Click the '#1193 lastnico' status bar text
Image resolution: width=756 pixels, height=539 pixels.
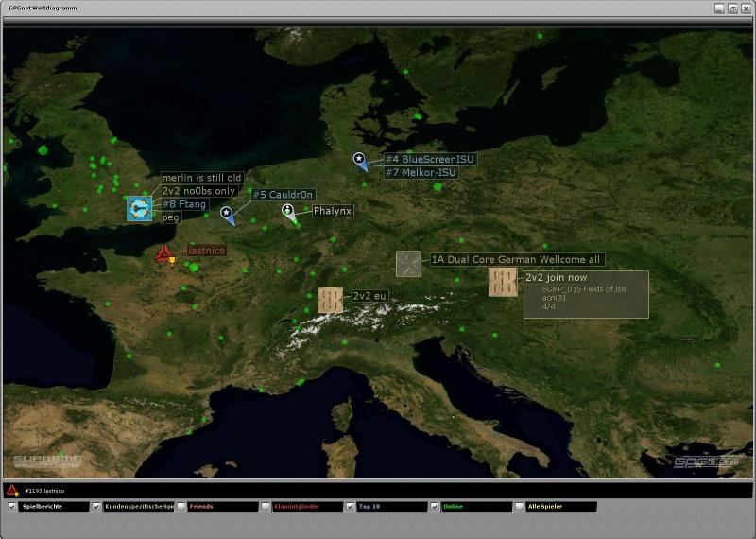click(44, 491)
